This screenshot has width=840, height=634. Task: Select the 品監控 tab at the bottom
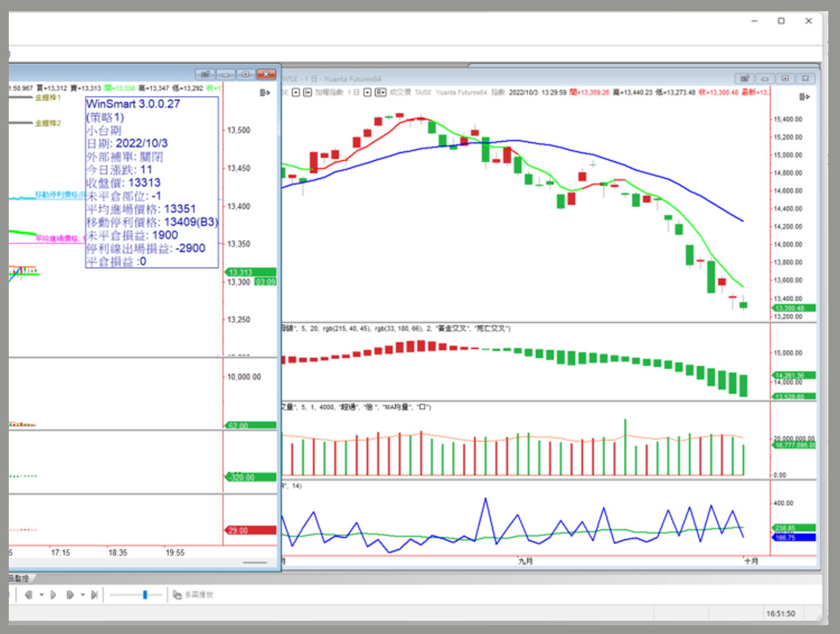click(19, 578)
